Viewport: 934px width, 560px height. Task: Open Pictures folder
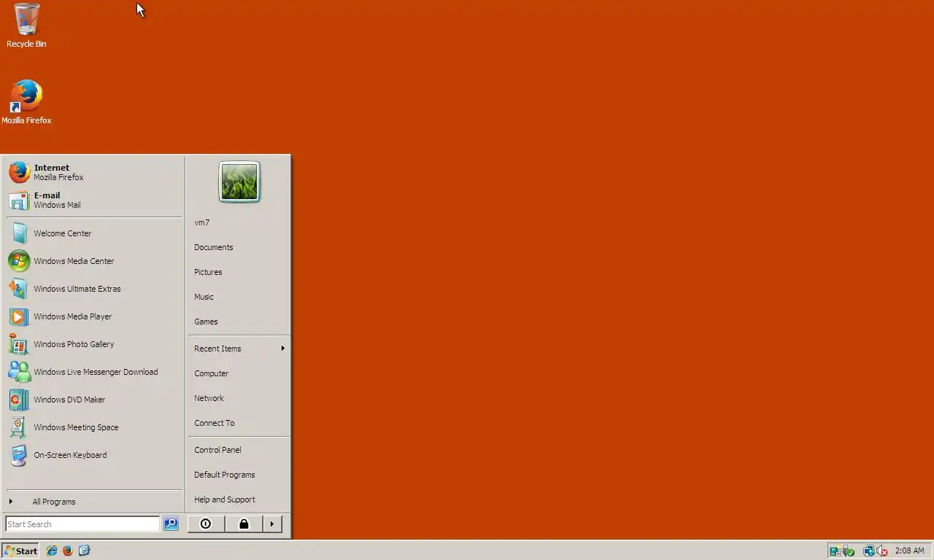pos(239,272)
